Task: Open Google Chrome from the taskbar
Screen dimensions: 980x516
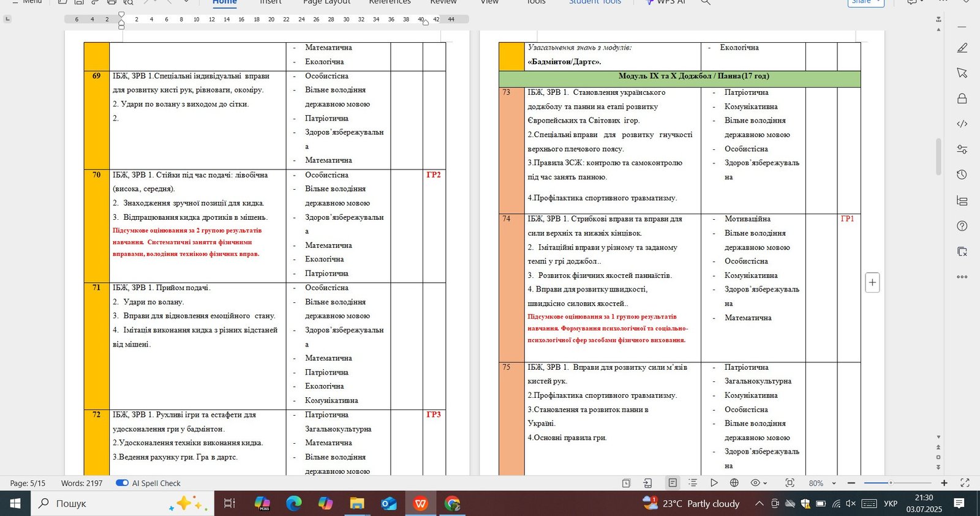Action: 452,503
